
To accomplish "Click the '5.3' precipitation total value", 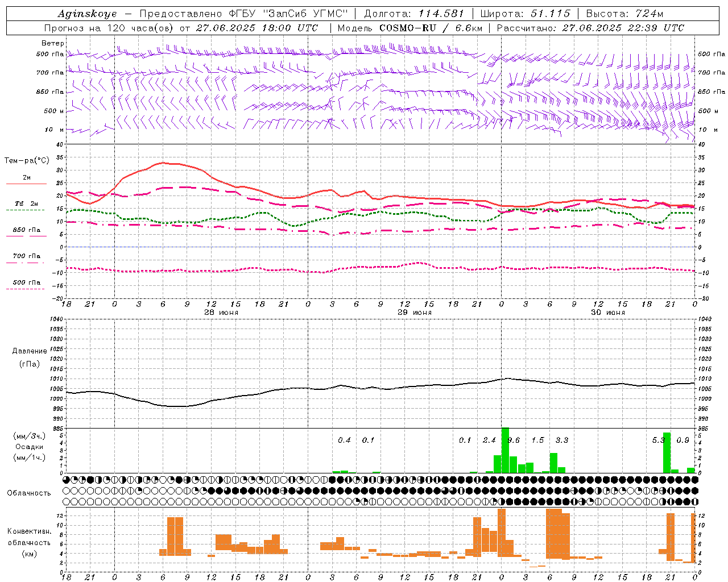I will [659, 440].
